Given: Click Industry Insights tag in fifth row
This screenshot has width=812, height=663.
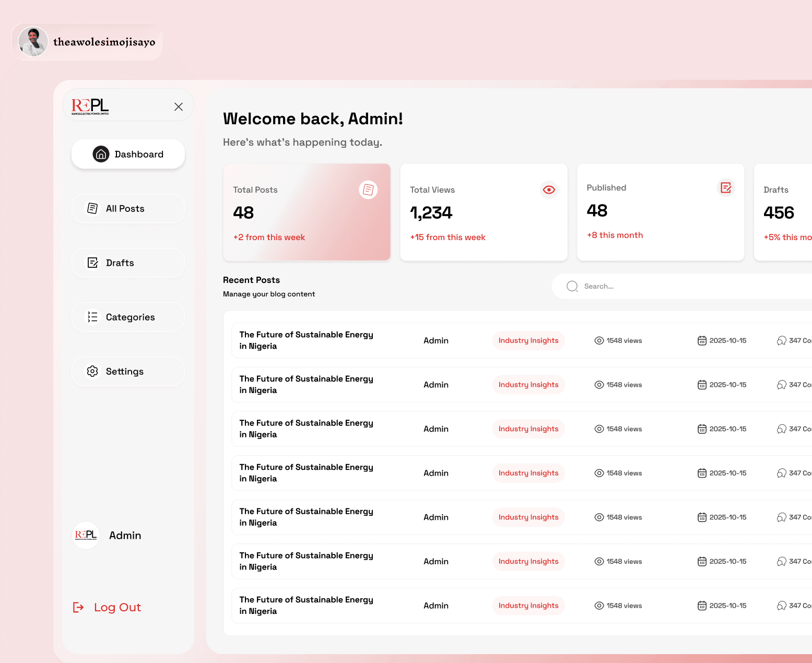Looking at the screenshot, I should (x=528, y=517).
